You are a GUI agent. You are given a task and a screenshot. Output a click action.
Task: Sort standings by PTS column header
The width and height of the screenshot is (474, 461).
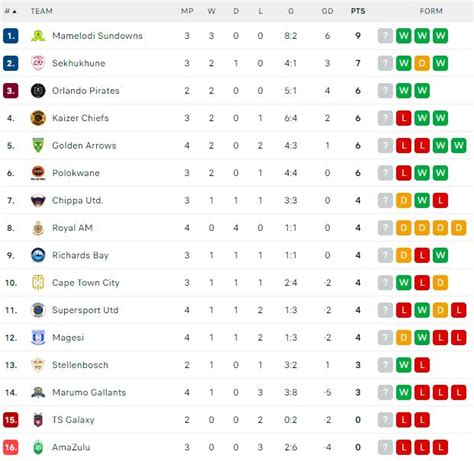click(x=358, y=11)
